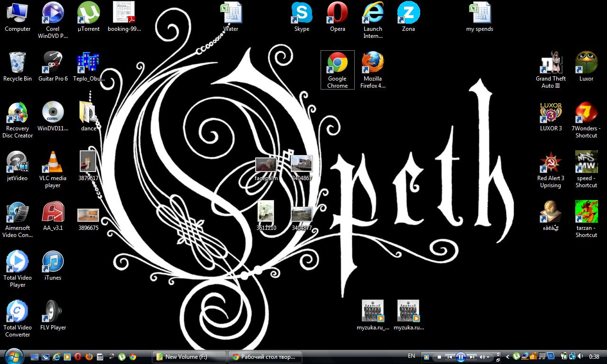Select the 3879617 image file
This screenshot has height=364, width=607.
coord(88,166)
